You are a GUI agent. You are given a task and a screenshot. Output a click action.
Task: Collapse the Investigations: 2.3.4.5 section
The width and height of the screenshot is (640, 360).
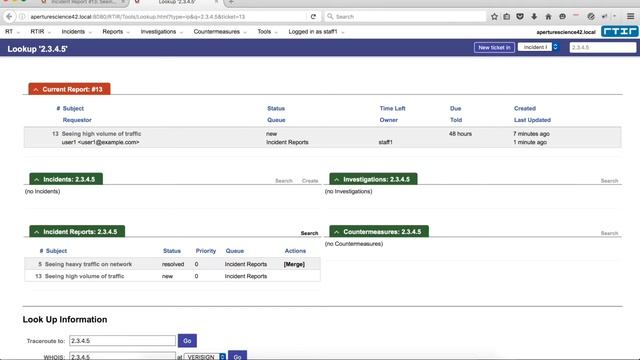coord(337,179)
